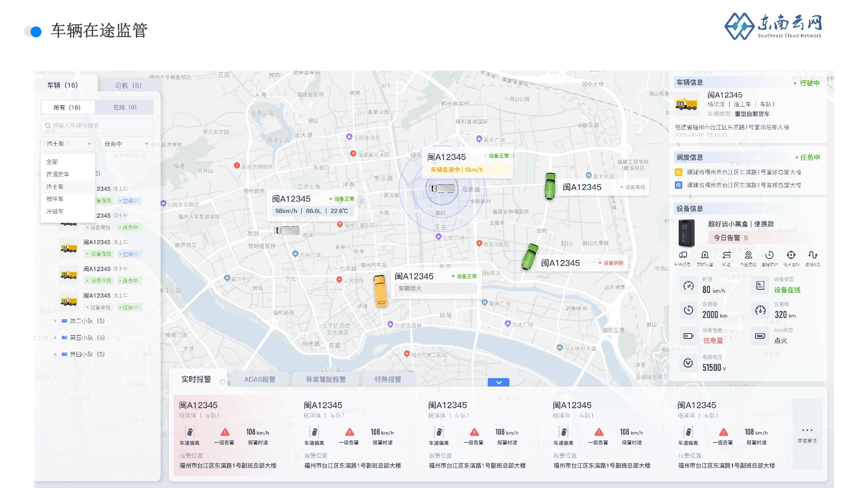Select yellow truck marker near 车辆熄火

[380, 291]
